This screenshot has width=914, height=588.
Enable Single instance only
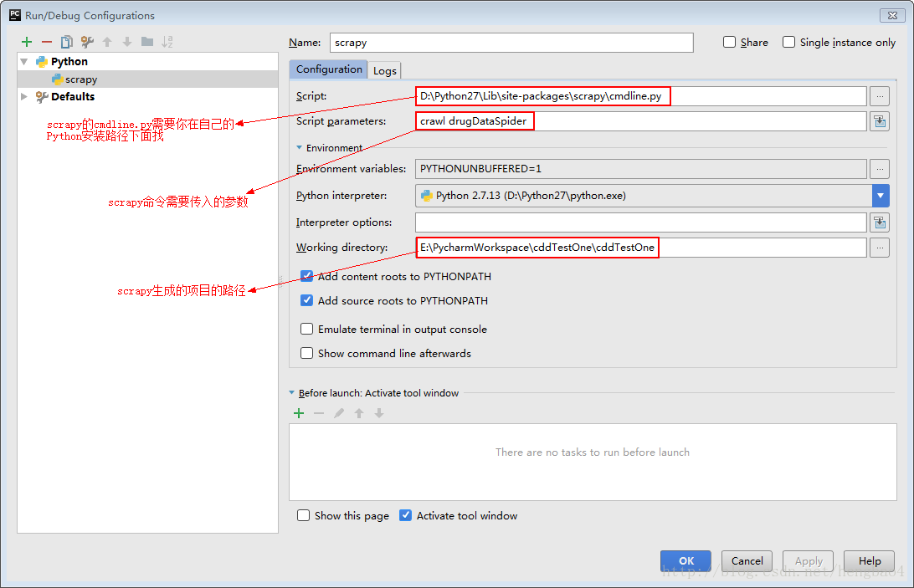(x=788, y=42)
